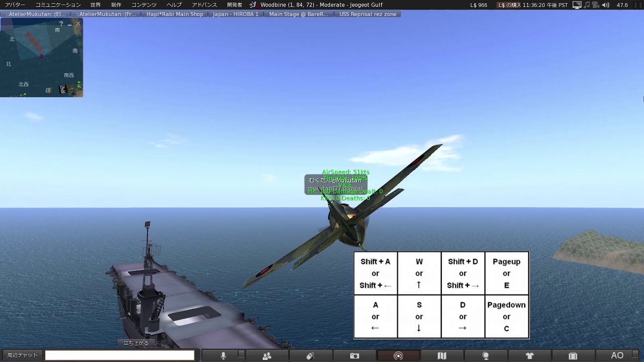Click the minimap help question mark
The height and width of the screenshot is (362, 644).
point(61,24)
